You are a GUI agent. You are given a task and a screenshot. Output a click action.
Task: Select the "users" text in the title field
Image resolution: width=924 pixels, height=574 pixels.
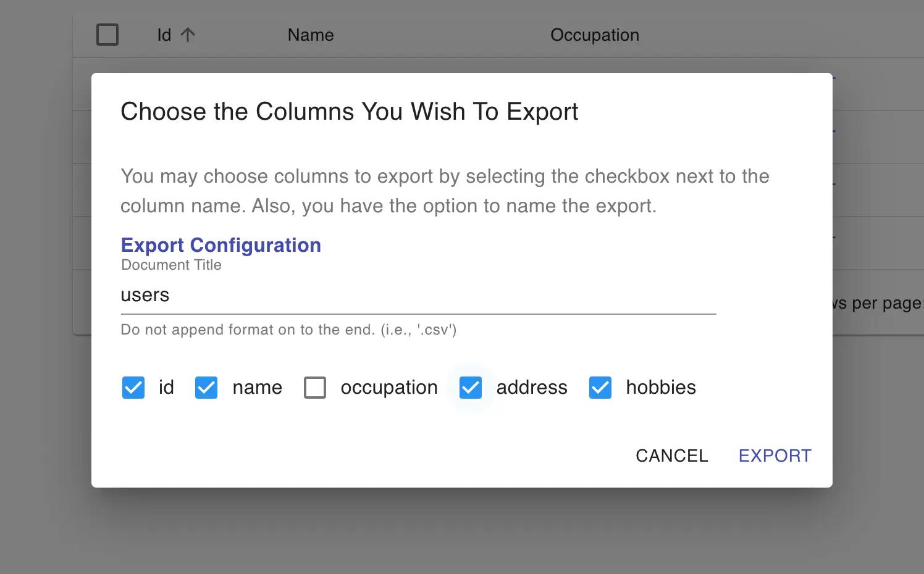coord(145,295)
